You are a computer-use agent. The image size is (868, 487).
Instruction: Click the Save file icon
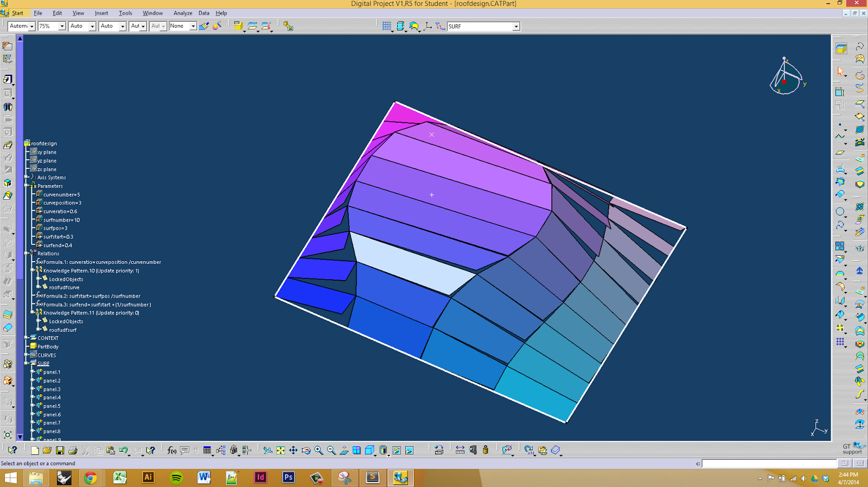click(x=60, y=450)
